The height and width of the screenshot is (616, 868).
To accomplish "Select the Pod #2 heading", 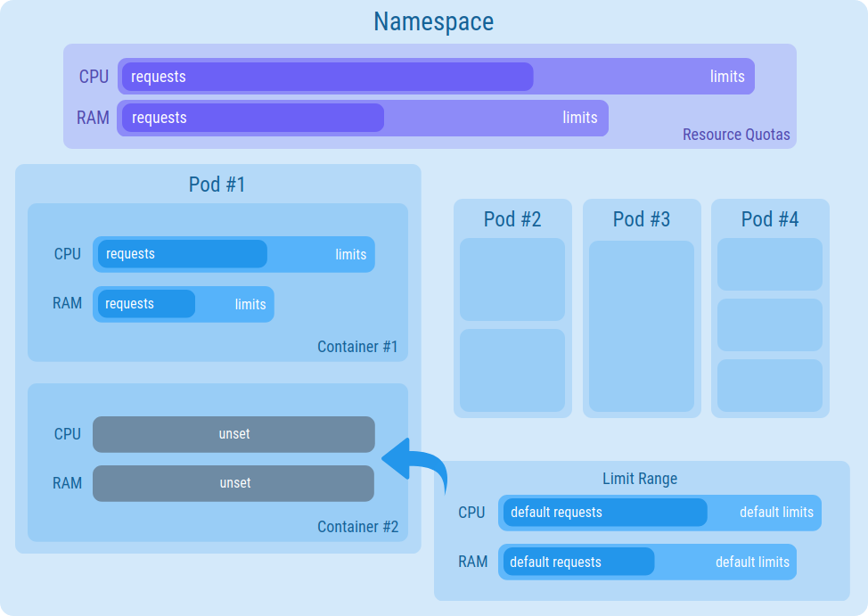I will (x=512, y=219).
